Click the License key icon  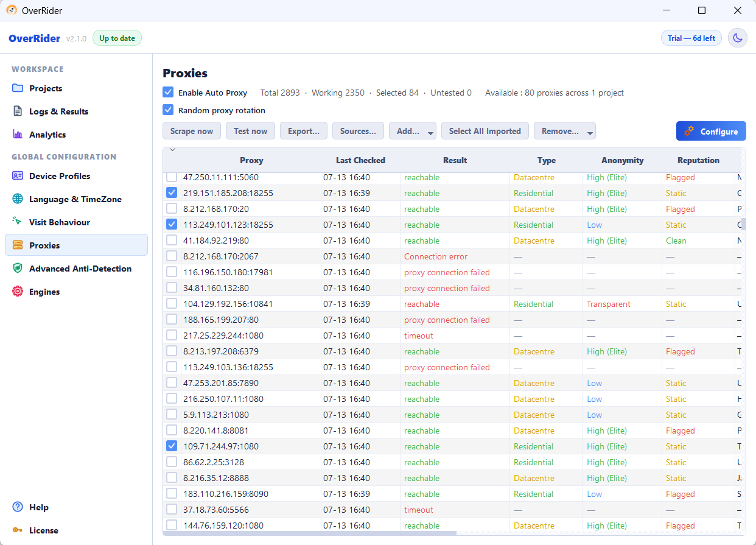pos(18,530)
